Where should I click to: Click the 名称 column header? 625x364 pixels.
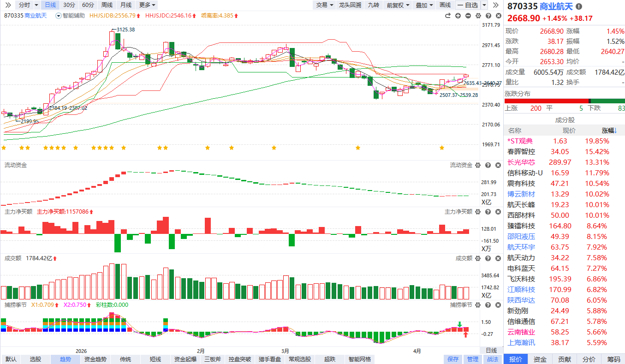(x=515, y=131)
